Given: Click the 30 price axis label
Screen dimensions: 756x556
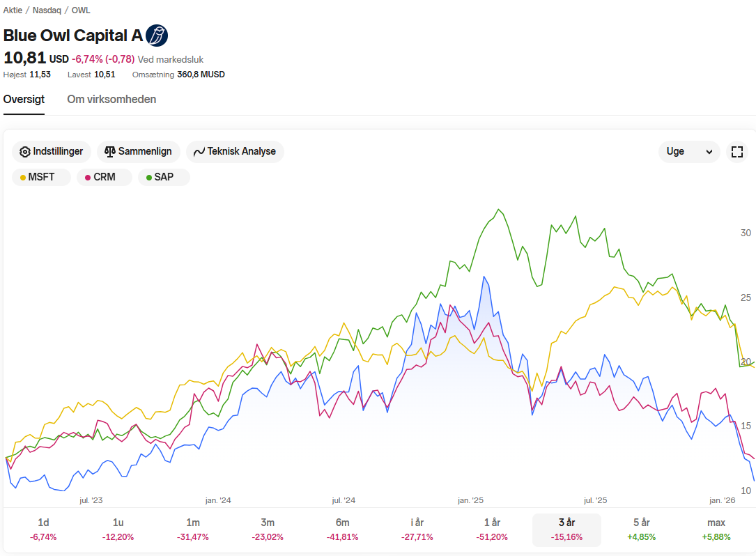Looking at the screenshot, I should [746, 233].
